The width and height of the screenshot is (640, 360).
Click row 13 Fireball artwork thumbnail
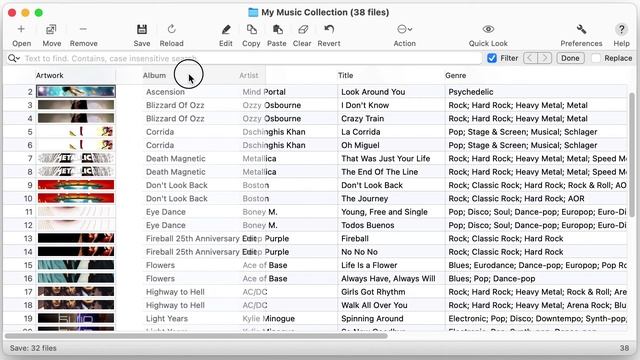76,238
